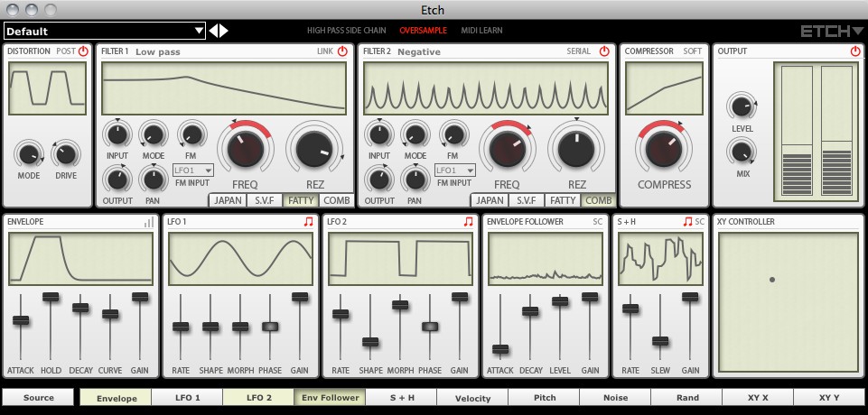The width and height of the screenshot is (868, 415).
Task: Select the previous preset arrow
Action: 213,31
